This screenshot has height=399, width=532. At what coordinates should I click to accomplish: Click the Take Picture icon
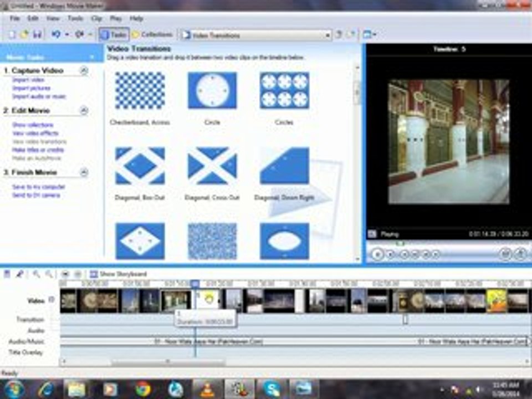(520, 254)
